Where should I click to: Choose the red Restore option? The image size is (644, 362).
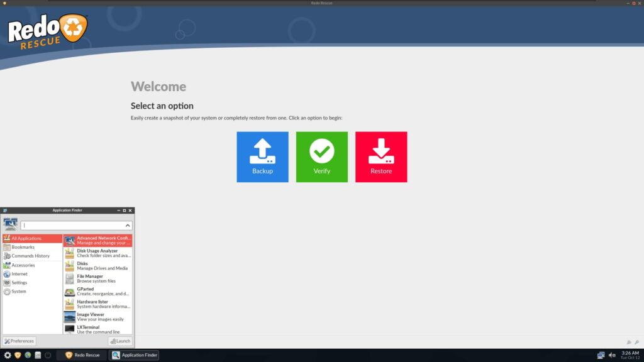click(x=381, y=156)
